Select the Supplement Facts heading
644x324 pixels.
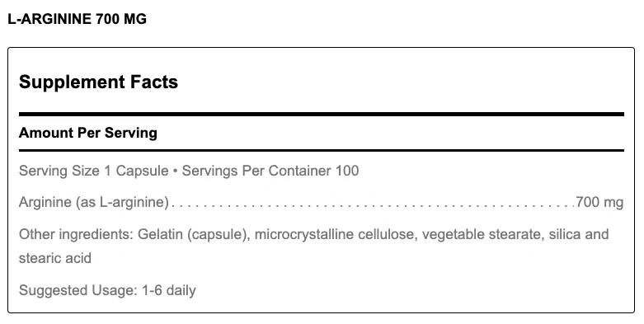(x=99, y=82)
